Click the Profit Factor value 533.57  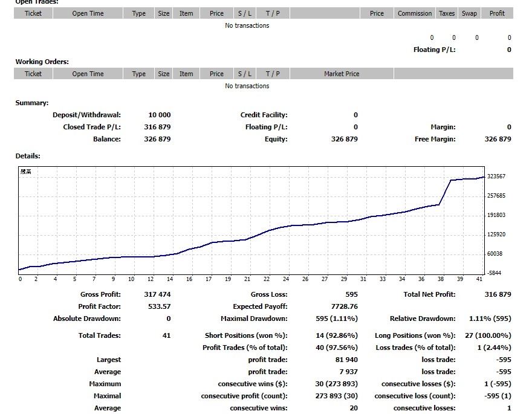[x=160, y=306]
